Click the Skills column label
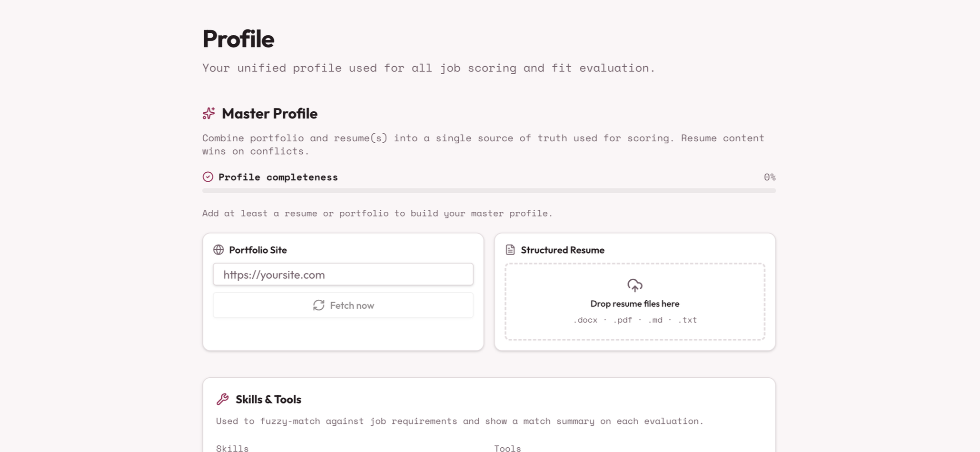980x452 pixels. [232, 448]
